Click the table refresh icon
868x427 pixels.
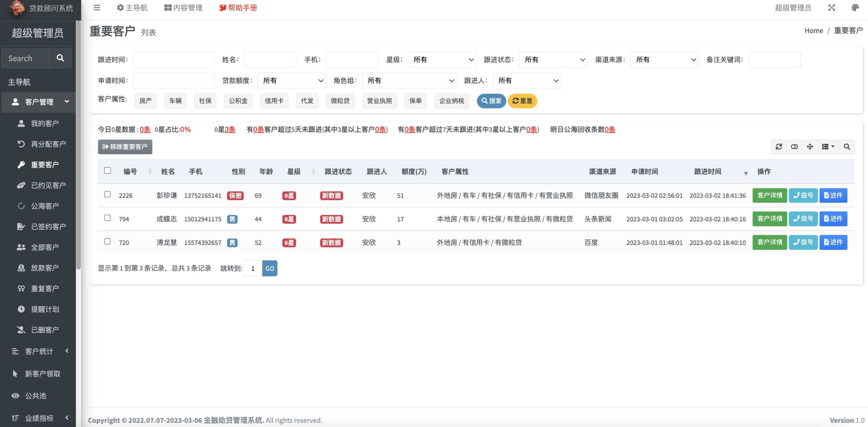pos(778,147)
